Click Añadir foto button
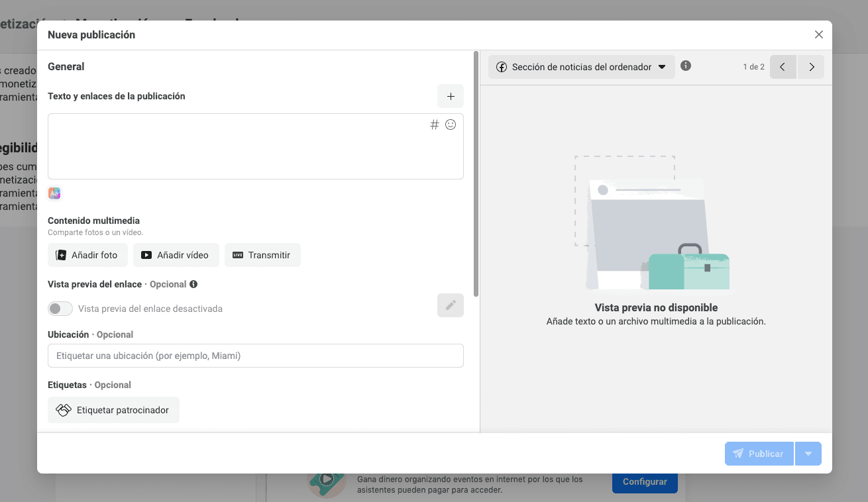 87,255
